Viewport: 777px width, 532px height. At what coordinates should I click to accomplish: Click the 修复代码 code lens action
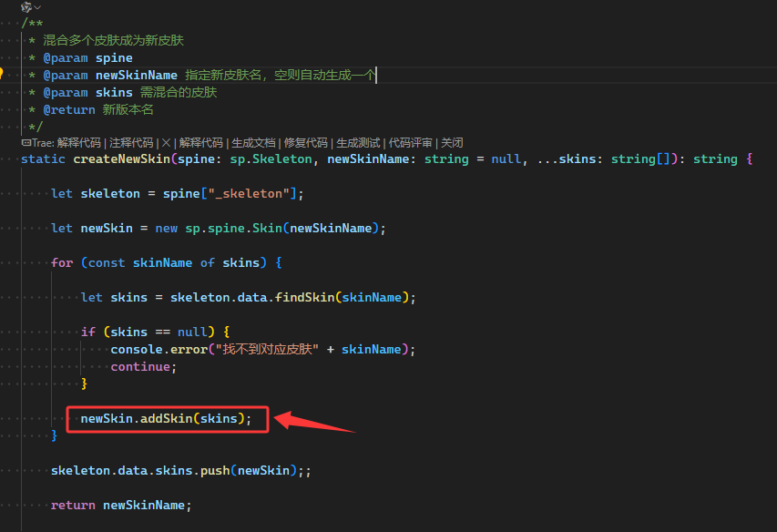(x=306, y=143)
